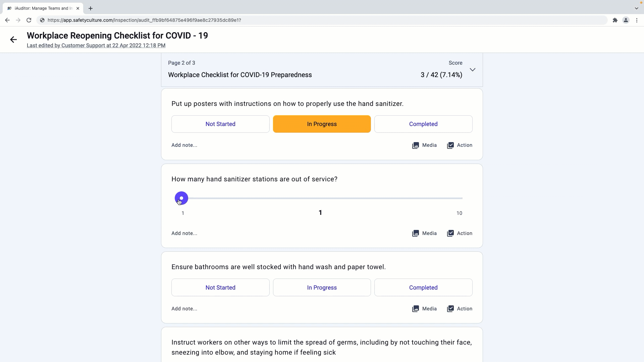Mark bathrooms question as Completed
The image size is (644, 362).
tap(423, 288)
